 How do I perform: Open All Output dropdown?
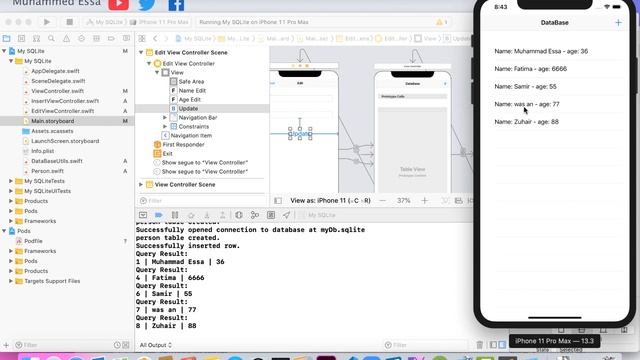(x=156, y=345)
